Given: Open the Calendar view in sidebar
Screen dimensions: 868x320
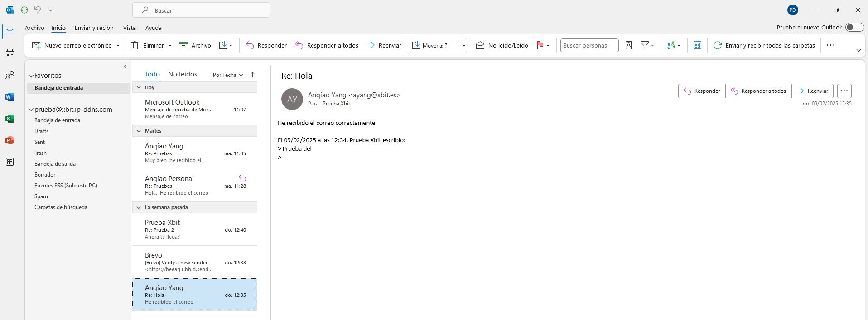Looking at the screenshot, I should tap(10, 53).
